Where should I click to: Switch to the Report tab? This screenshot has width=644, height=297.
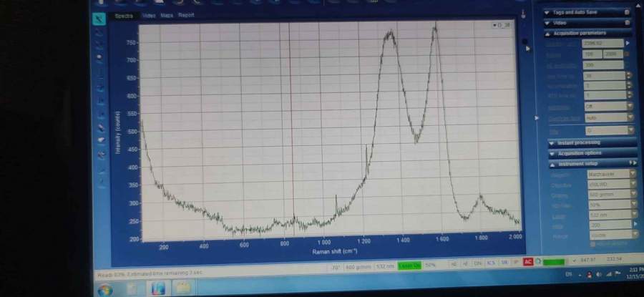[185, 15]
